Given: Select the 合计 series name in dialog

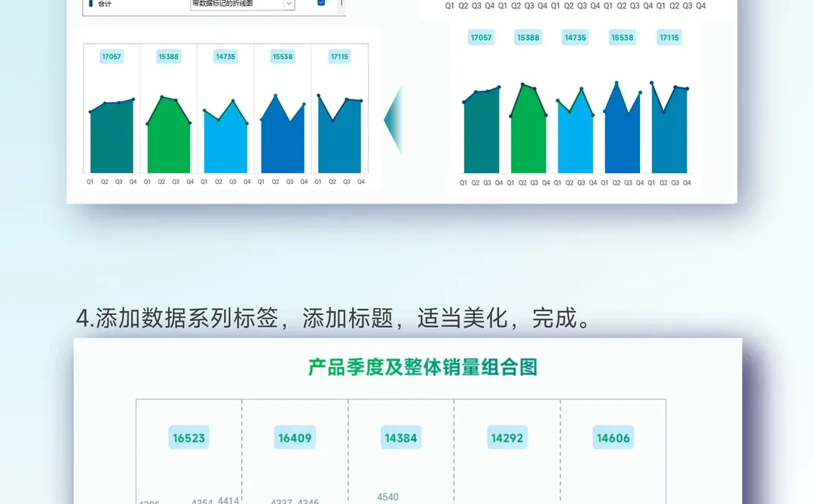Looking at the screenshot, I should (104, 4).
